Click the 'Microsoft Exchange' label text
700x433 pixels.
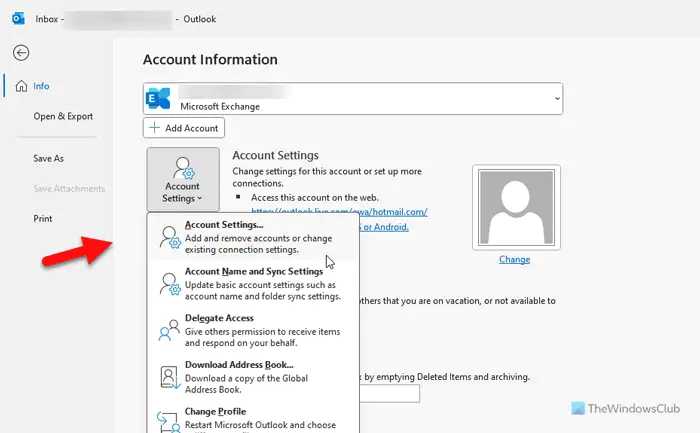point(220,107)
